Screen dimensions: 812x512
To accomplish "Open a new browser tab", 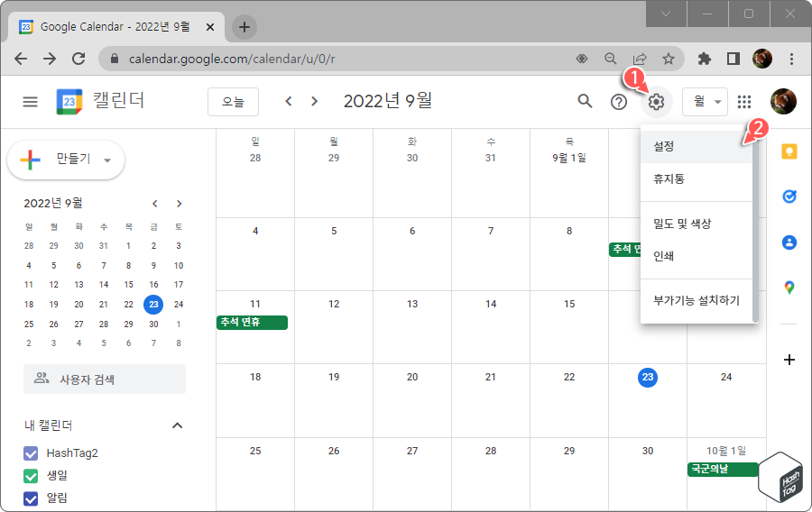I will coord(245,27).
